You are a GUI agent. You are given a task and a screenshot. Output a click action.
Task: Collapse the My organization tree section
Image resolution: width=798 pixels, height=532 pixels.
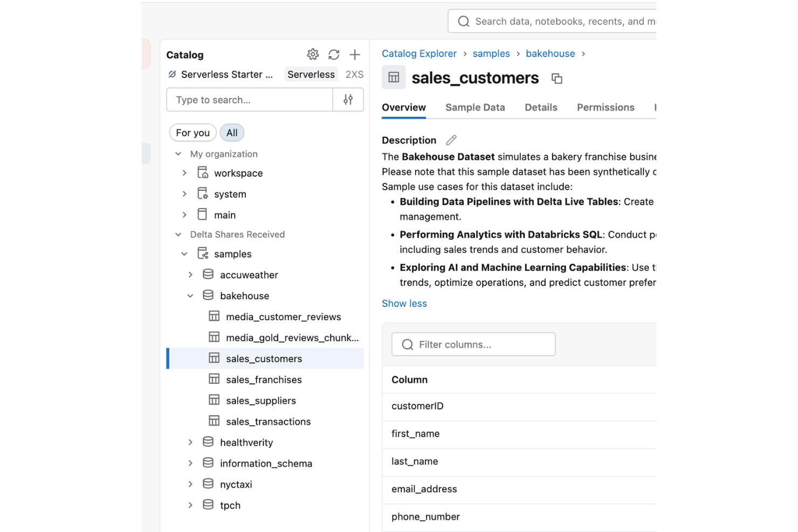click(x=178, y=154)
